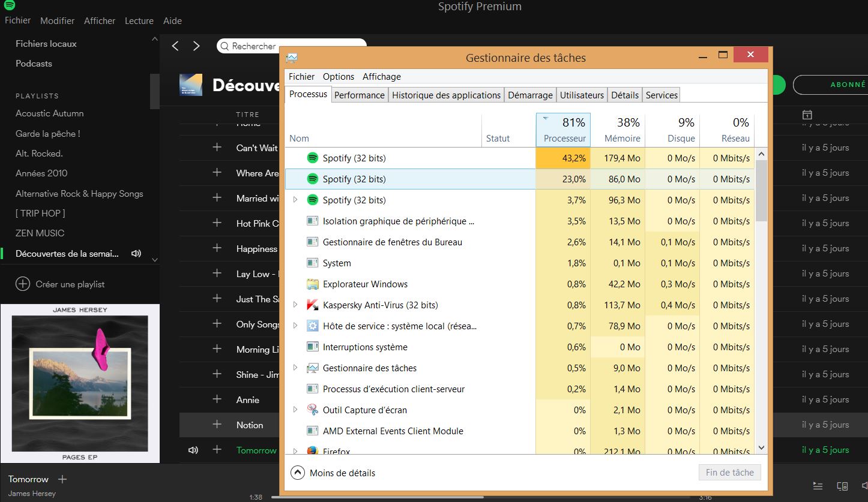Click Task Manager scrollbar down arrow
The width and height of the screenshot is (868, 502).
pyautogui.click(x=761, y=447)
